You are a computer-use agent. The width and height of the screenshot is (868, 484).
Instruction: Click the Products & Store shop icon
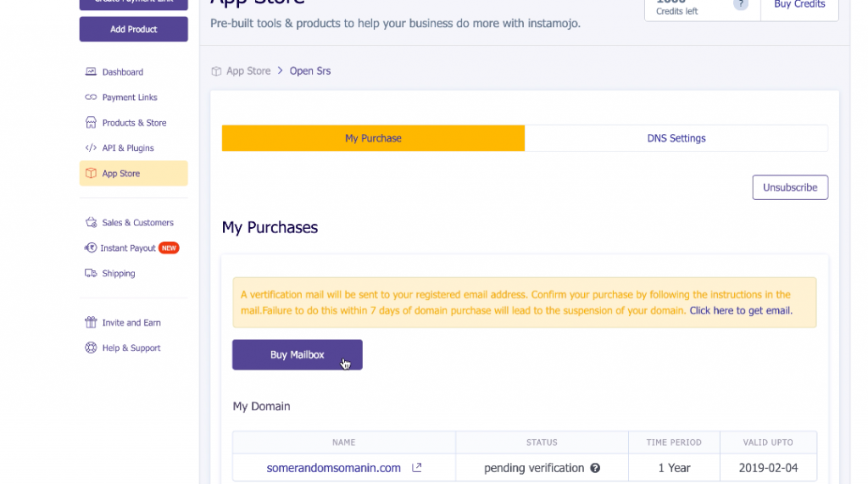pos(91,123)
